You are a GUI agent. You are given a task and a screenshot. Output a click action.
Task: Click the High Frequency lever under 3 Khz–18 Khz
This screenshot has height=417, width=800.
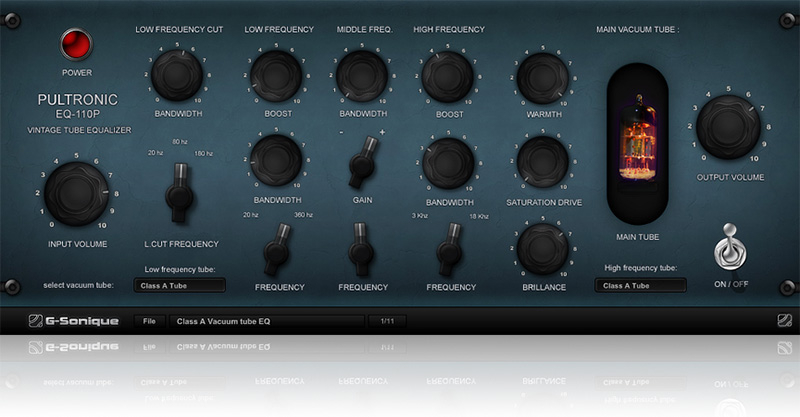click(x=449, y=250)
